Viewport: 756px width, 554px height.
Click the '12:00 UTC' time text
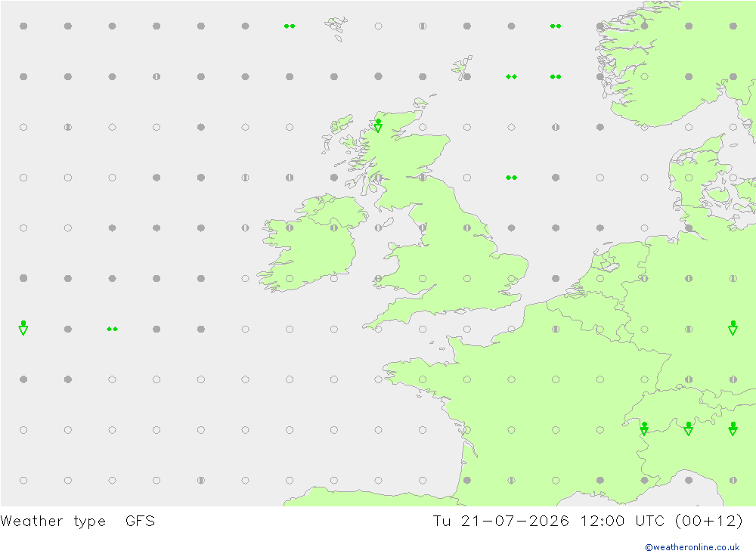622,522
